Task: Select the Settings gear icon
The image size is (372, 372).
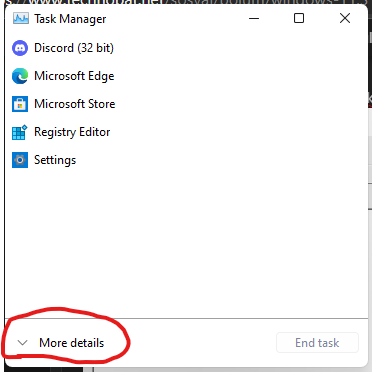Action: [x=20, y=160]
